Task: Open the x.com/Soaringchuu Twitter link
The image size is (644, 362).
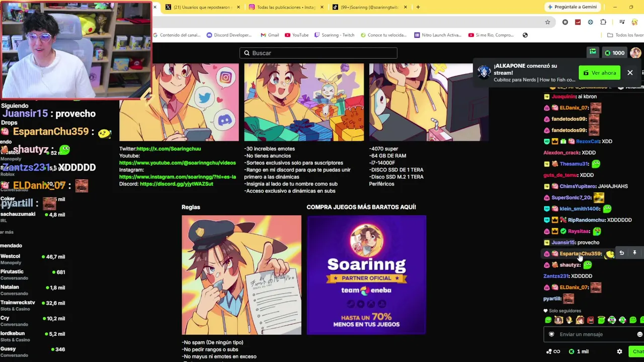Action: point(169,149)
